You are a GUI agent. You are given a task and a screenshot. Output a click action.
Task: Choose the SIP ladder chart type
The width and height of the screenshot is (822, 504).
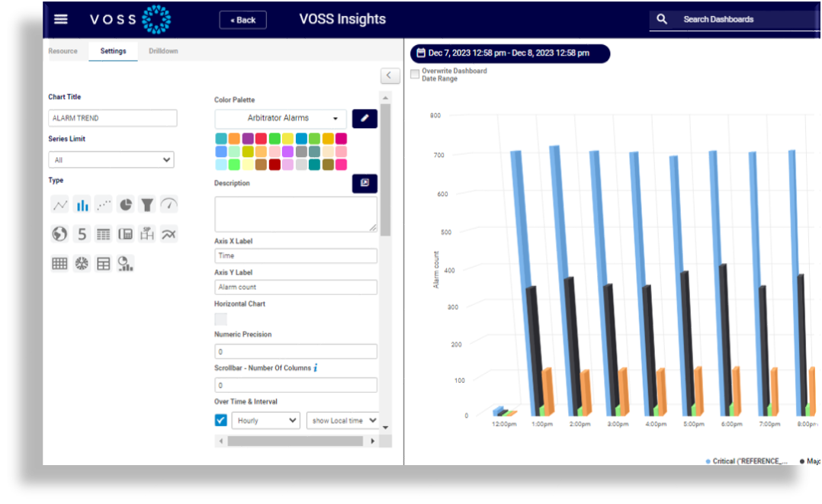(x=147, y=234)
